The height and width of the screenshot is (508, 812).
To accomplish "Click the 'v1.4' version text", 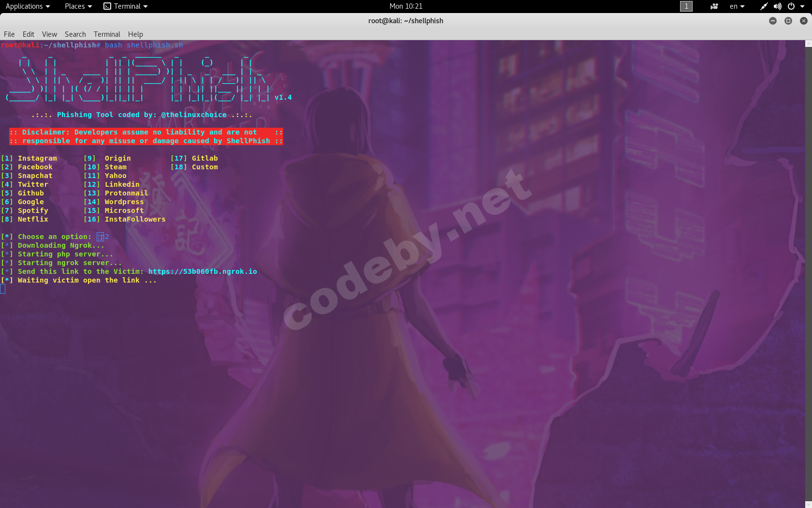I will [x=283, y=97].
